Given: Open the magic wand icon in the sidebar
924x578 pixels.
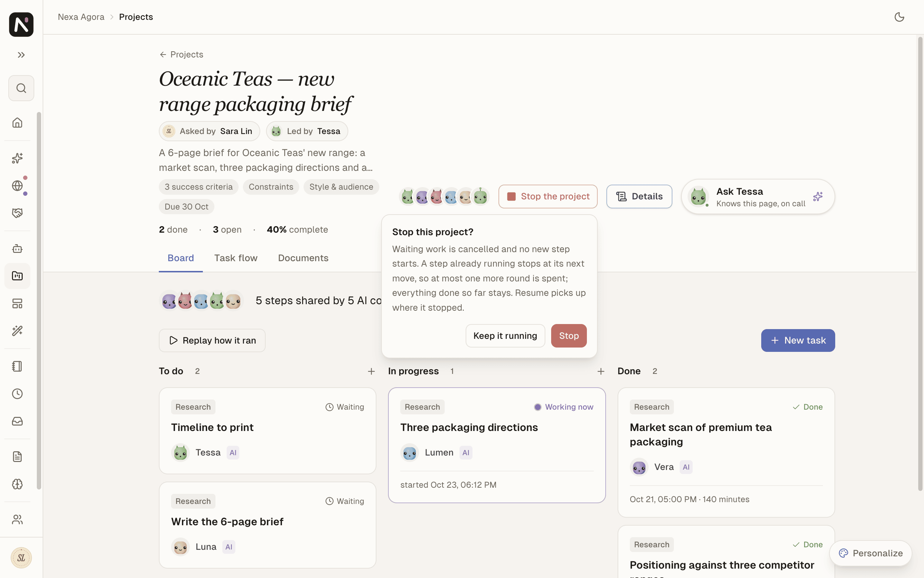Looking at the screenshot, I should 17,331.
